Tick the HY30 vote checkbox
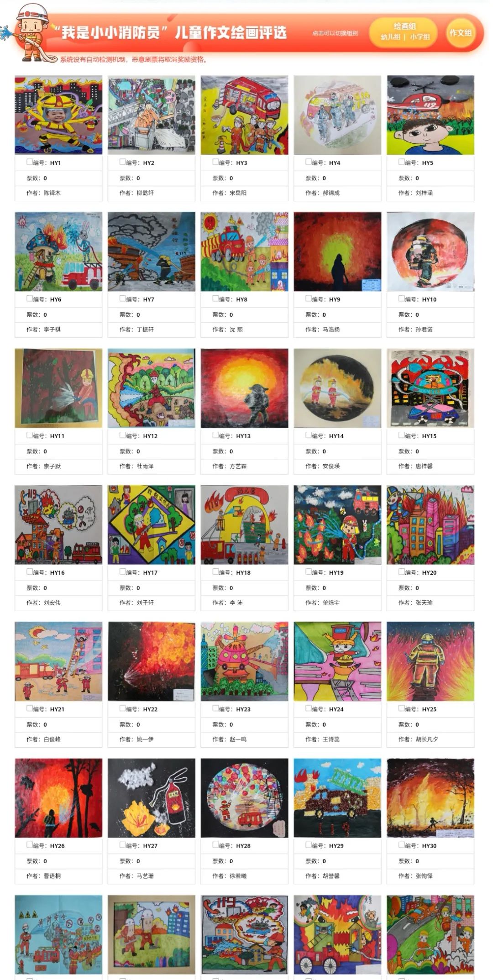Image resolution: width=493 pixels, height=980 pixels. 402,844
